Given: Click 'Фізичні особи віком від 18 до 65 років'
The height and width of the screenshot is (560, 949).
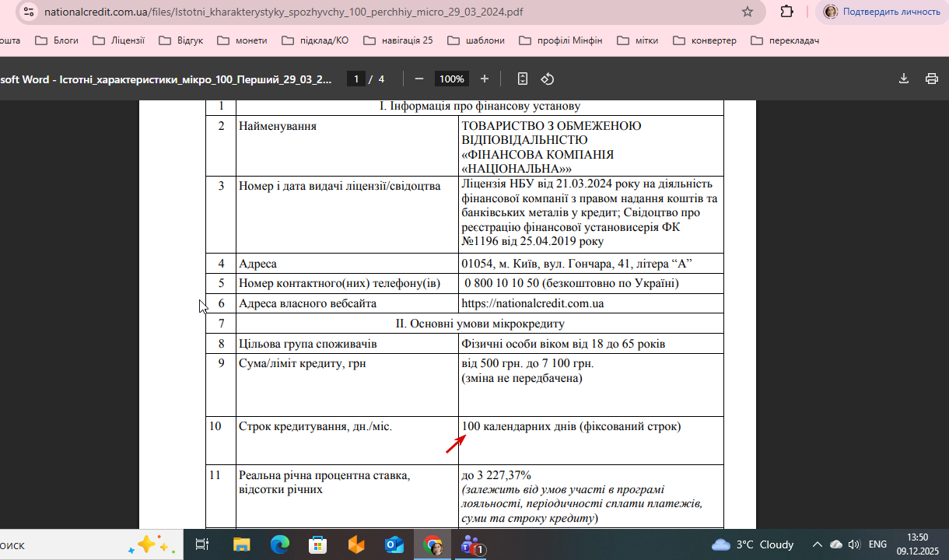Looking at the screenshot, I should (563, 344).
